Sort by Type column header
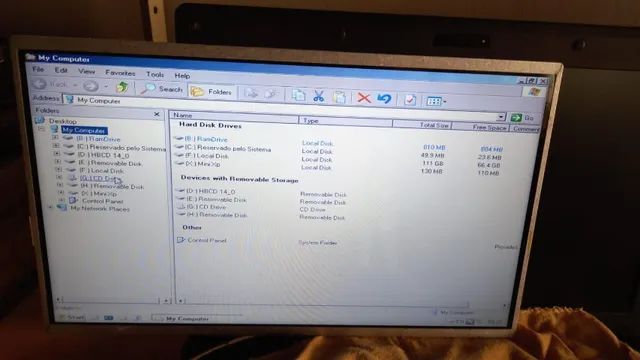The image size is (640, 360). coord(345,121)
